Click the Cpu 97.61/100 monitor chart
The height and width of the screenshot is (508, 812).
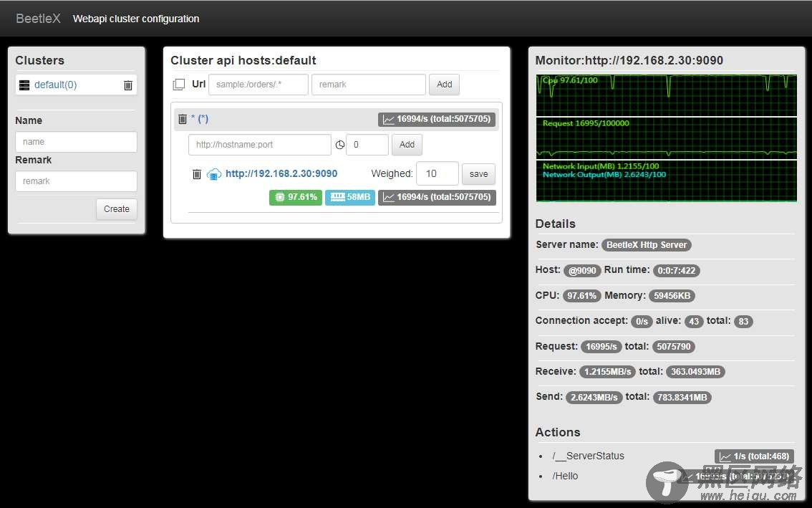point(667,95)
